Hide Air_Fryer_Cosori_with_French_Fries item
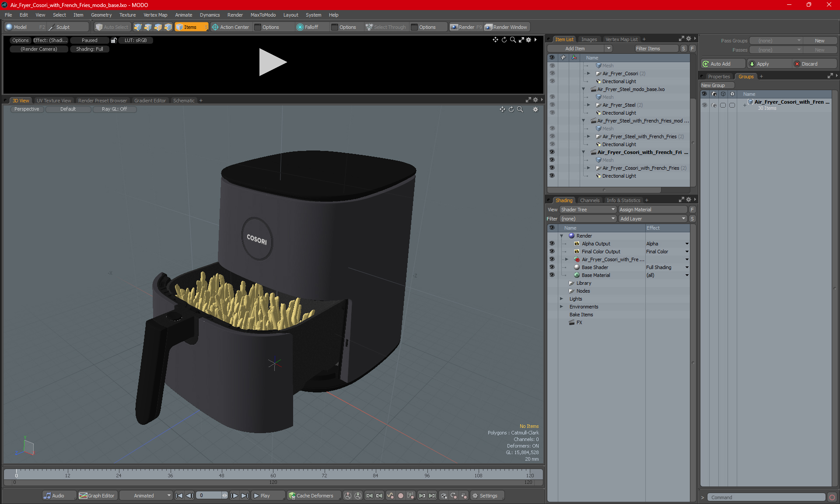This screenshot has height=504, width=840. coord(552,168)
